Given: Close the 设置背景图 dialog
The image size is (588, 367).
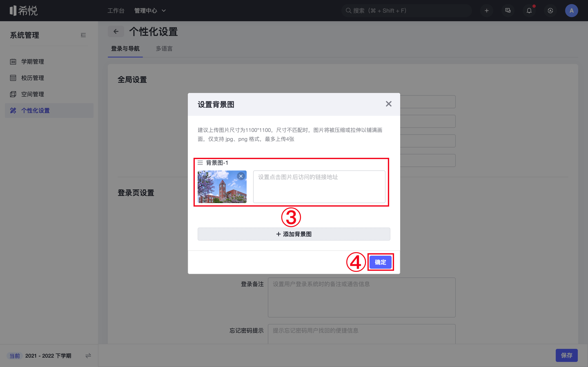Looking at the screenshot, I should (389, 104).
